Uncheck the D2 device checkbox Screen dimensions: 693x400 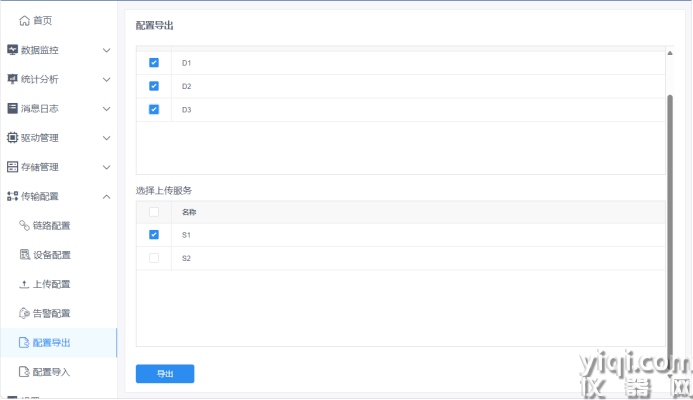pyautogui.click(x=154, y=86)
